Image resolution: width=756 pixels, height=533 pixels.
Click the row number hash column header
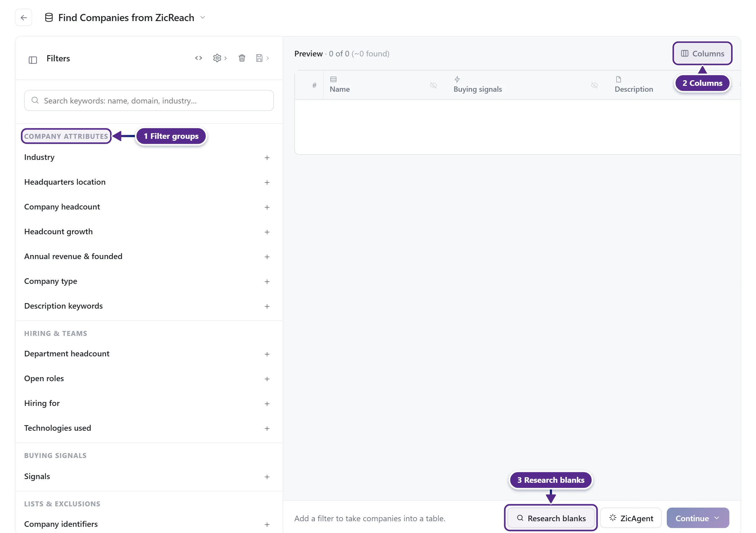click(314, 85)
